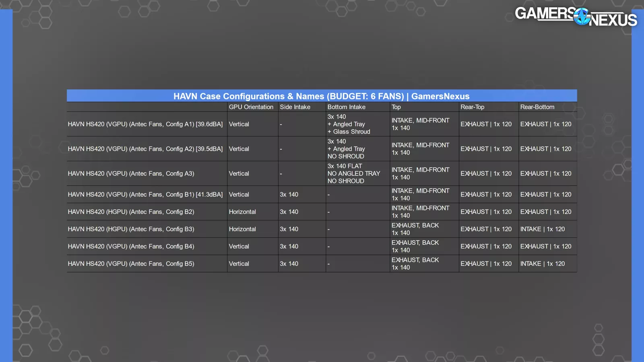Click the HAVN Case Configurations title bar
This screenshot has width=644, height=362.
[321, 96]
